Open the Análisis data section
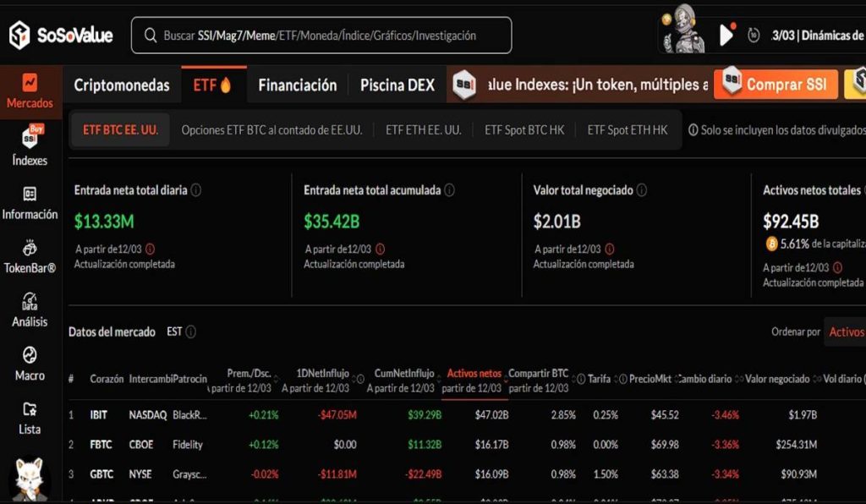The height and width of the screenshot is (504, 866). [x=30, y=310]
